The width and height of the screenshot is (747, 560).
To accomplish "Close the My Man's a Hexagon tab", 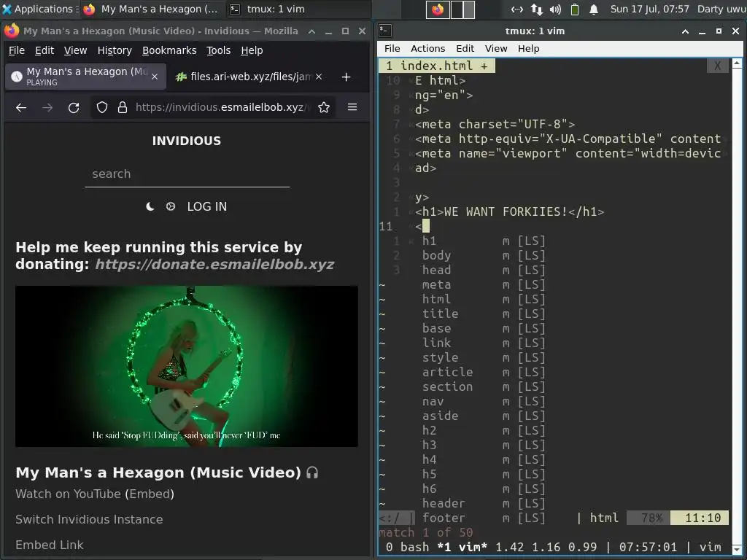I will click(x=155, y=77).
